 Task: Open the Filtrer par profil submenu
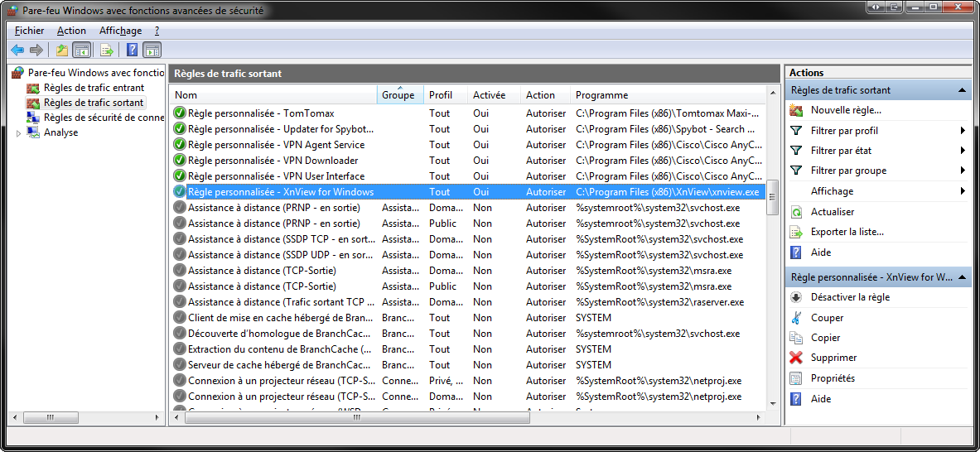point(844,131)
